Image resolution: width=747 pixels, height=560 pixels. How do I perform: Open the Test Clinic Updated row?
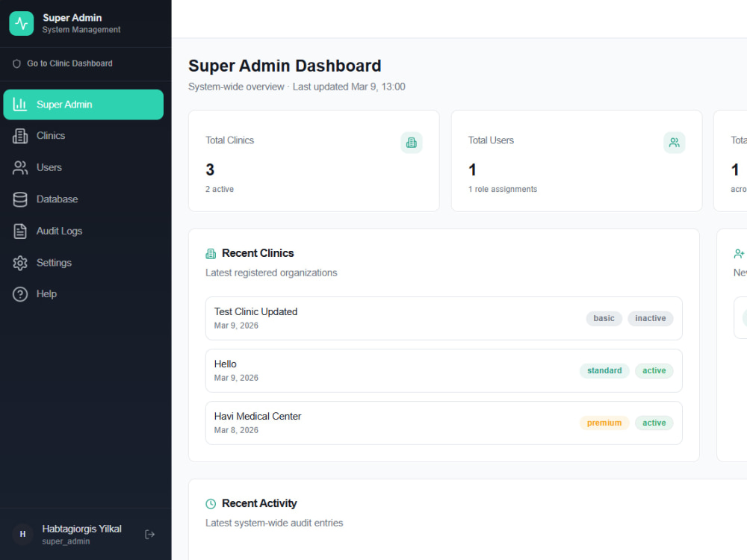tap(444, 319)
